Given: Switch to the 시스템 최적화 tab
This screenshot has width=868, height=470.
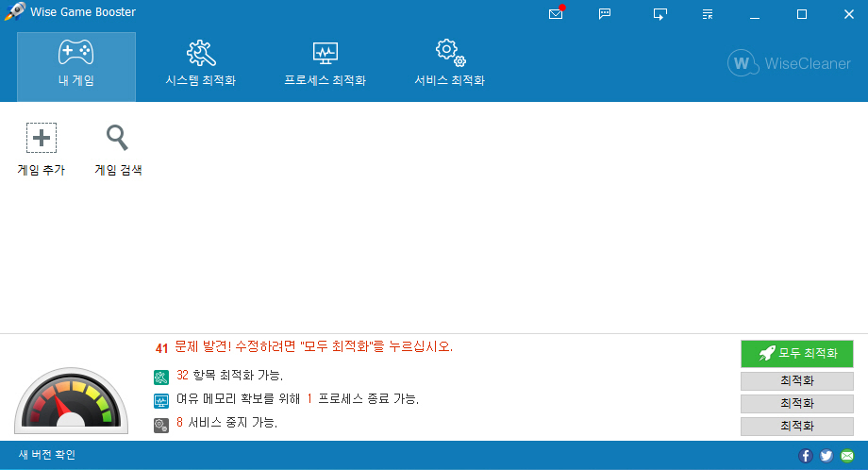Looking at the screenshot, I should click(200, 63).
